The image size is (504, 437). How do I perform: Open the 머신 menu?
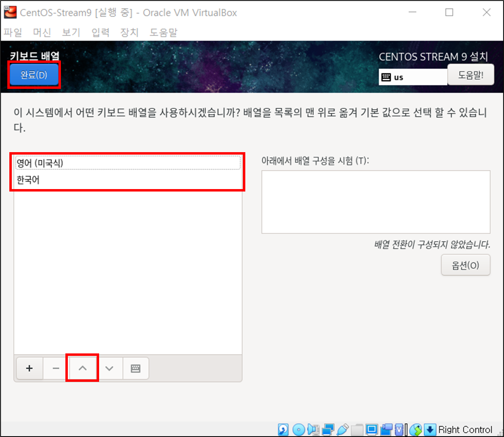[x=42, y=32]
